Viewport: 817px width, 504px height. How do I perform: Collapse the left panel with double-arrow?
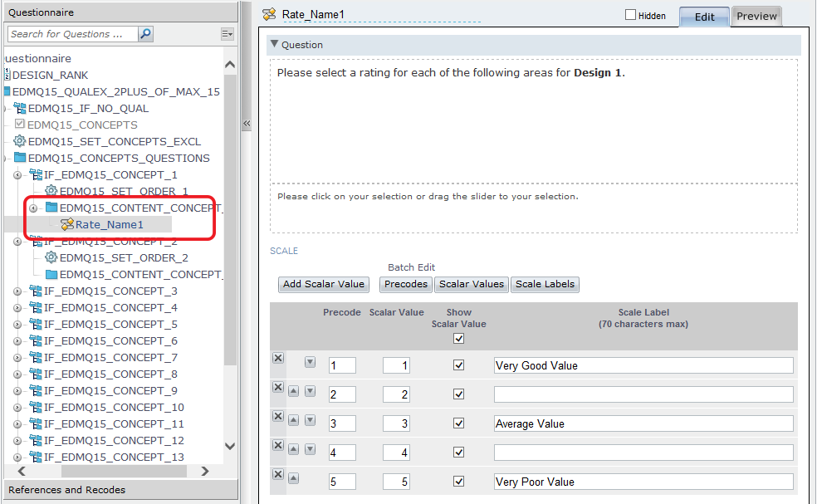(247, 124)
